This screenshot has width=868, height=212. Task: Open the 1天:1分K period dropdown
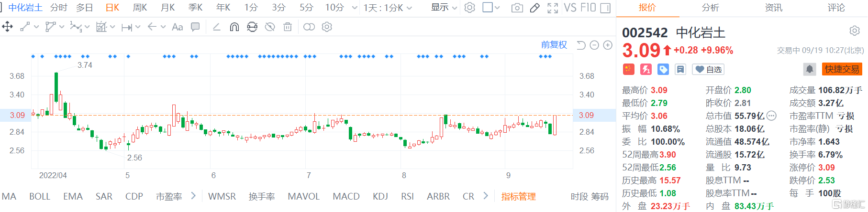(x=388, y=8)
